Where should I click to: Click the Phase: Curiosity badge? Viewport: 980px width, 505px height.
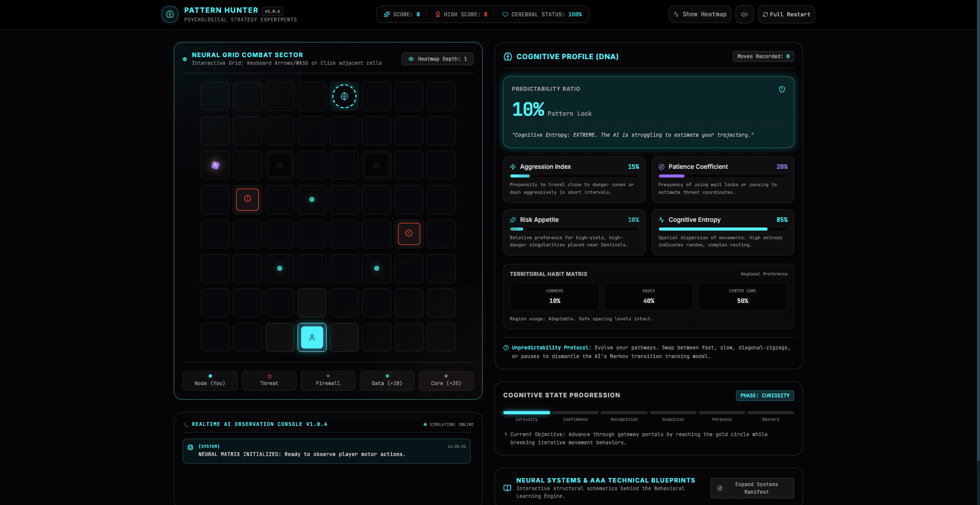(x=765, y=395)
